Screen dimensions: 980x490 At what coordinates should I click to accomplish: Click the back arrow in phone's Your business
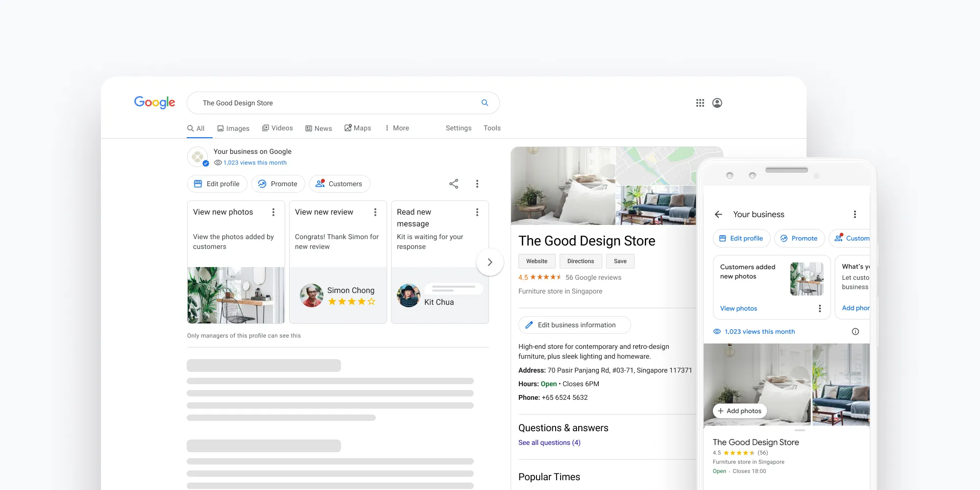718,214
